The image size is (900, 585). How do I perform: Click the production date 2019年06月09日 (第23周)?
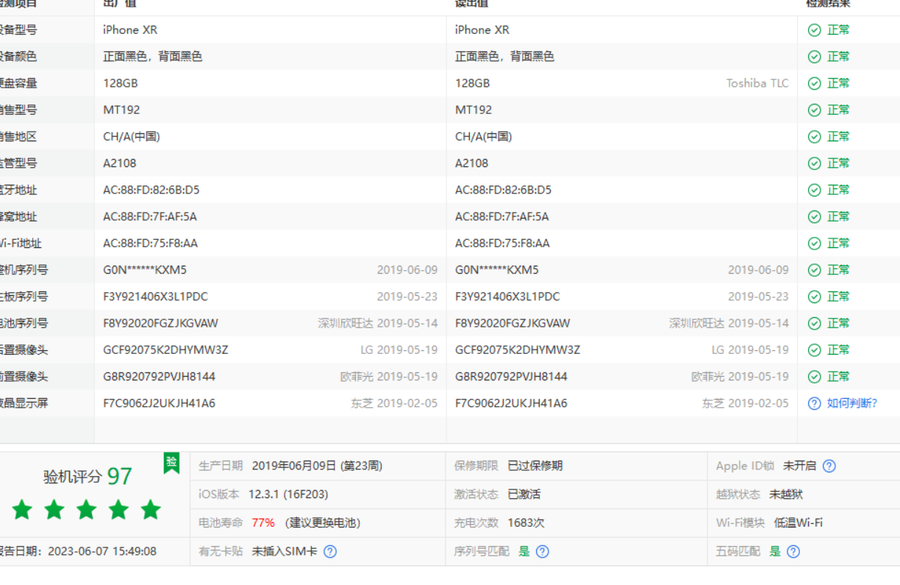click(317, 466)
